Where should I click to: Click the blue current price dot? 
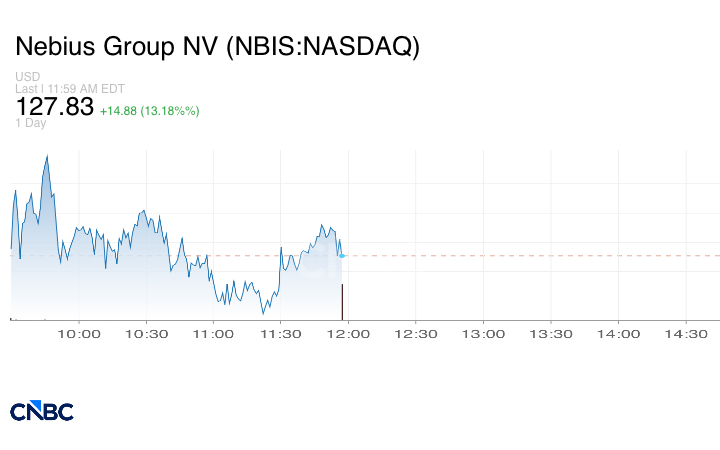[342, 256]
